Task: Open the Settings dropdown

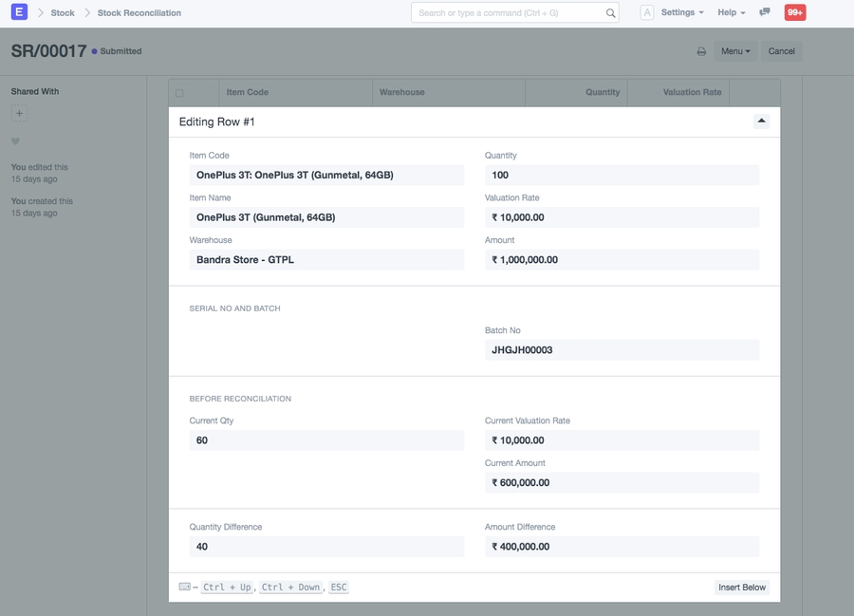Action: 680,12
